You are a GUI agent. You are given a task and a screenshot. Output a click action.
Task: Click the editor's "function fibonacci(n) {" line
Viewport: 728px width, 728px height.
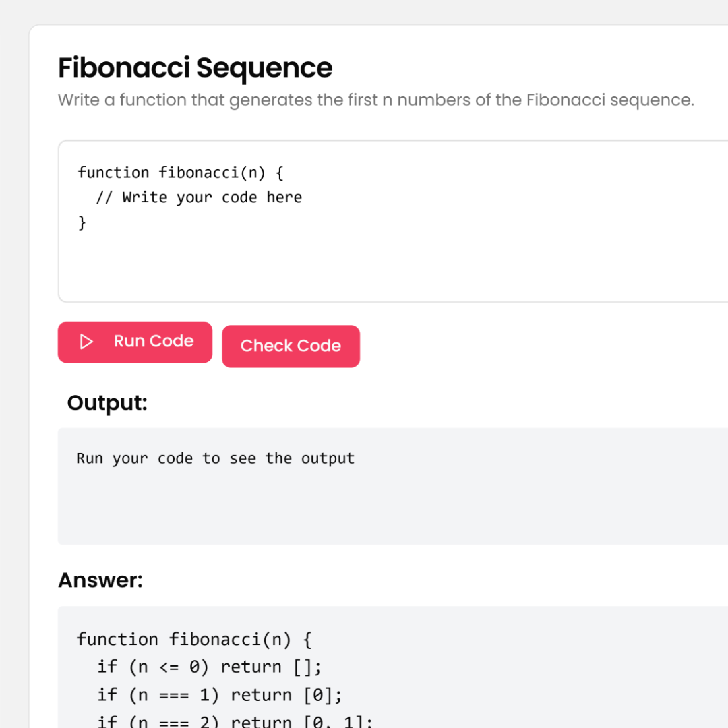pyautogui.click(x=180, y=173)
